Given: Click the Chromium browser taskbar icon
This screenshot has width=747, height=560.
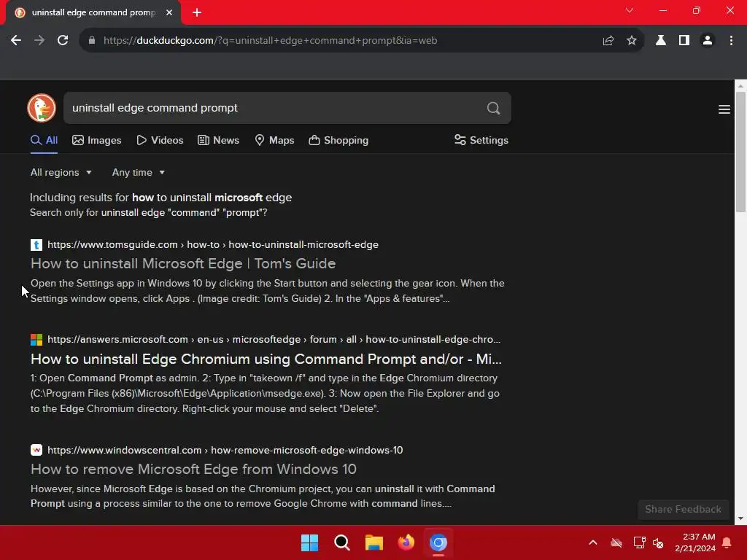Looking at the screenshot, I should point(438,542).
